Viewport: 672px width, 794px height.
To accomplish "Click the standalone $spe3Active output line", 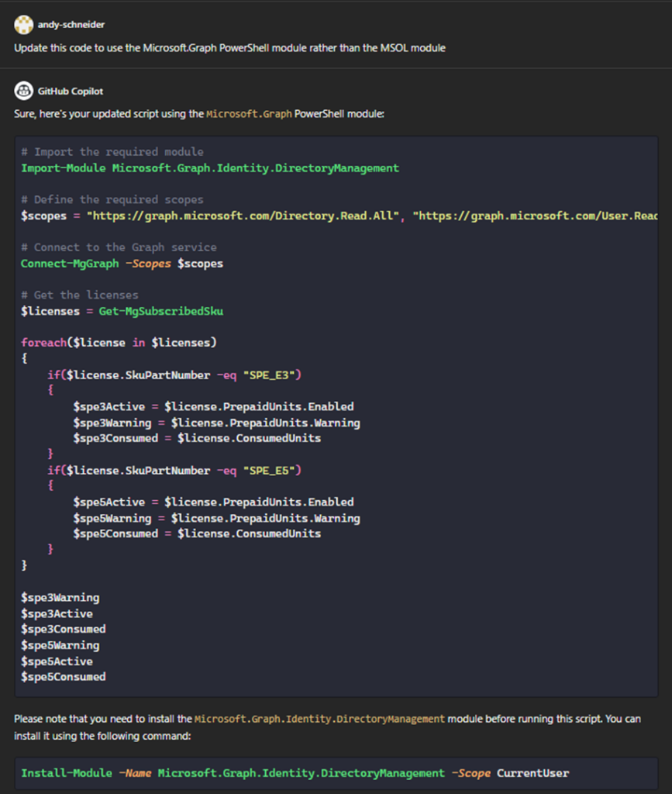I will tap(57, 614).
